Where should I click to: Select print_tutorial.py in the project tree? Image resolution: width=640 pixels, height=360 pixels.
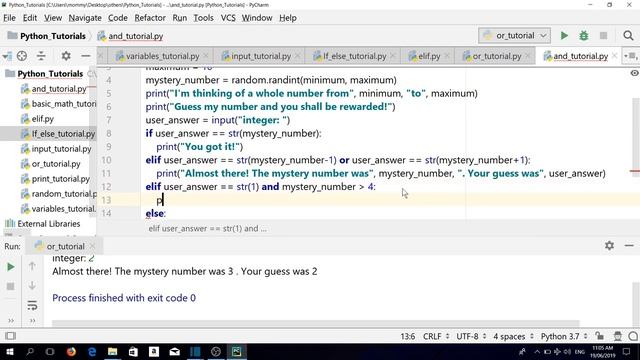click(60, 179)
